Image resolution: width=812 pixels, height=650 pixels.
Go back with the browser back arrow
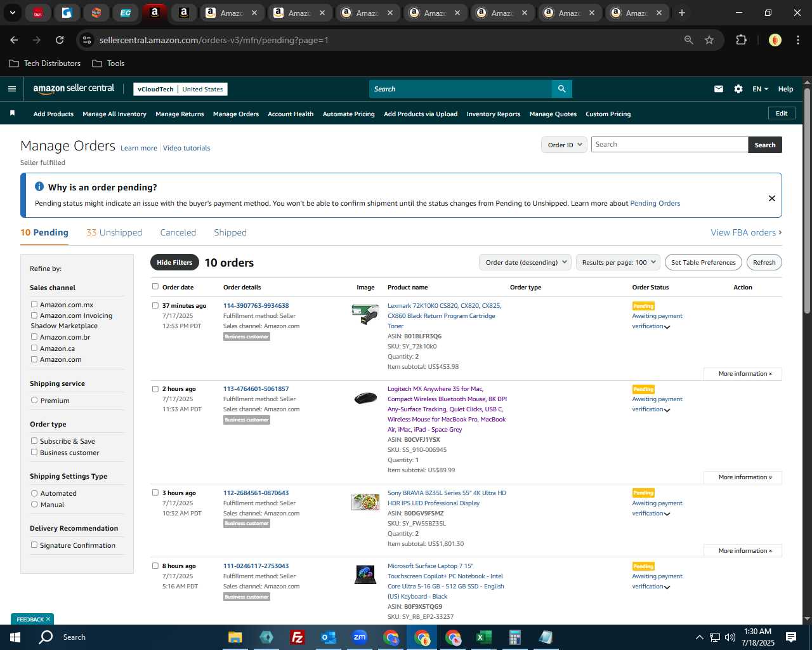(x=14, y=40)
